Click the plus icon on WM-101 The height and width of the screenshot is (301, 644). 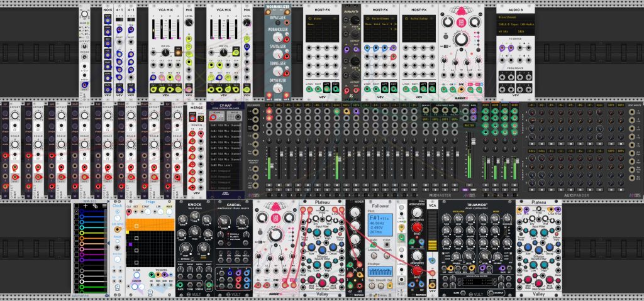(x=86, y=205)
